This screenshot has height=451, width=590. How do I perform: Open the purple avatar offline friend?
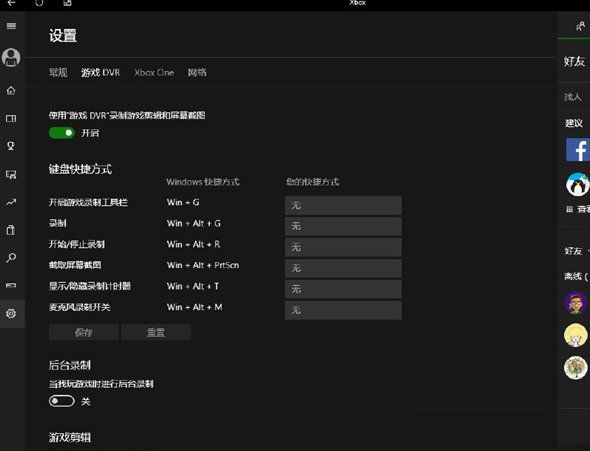click(x=575, y=303)
